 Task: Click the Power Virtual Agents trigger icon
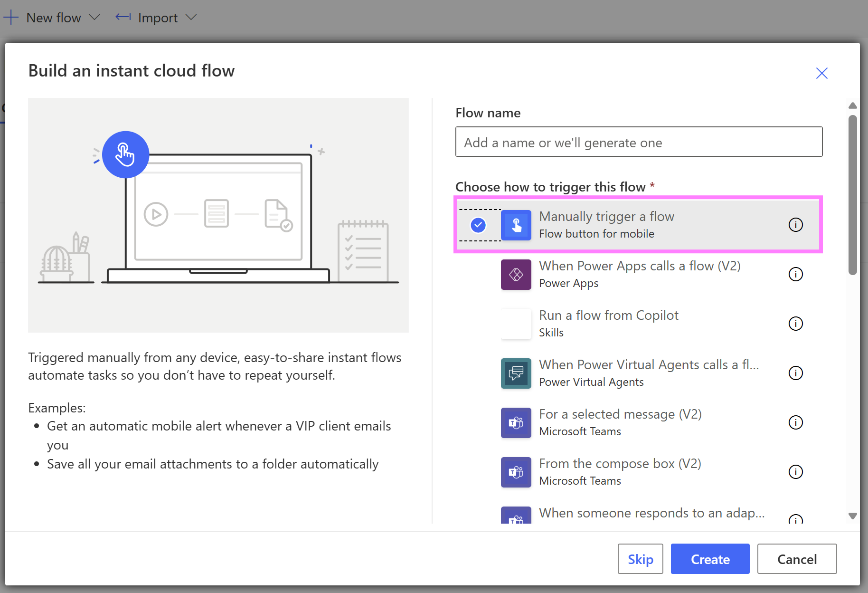coord(516,373)
